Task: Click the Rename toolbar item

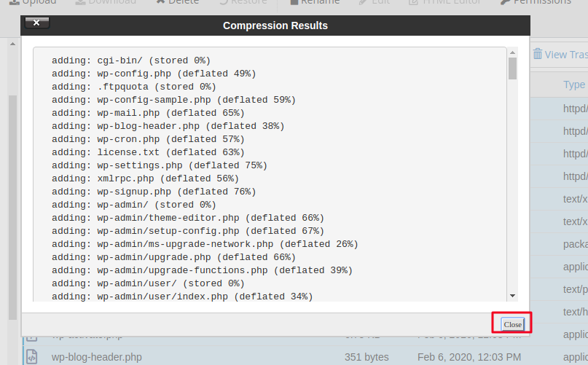Action: click(x=315, y=2)
